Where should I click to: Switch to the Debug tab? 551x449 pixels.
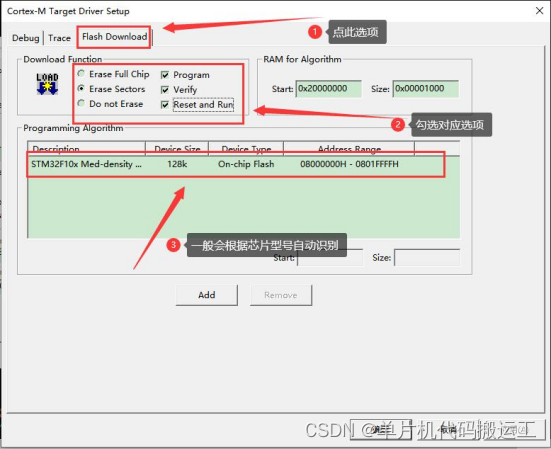pyautogui.click(x=25, y=38)
